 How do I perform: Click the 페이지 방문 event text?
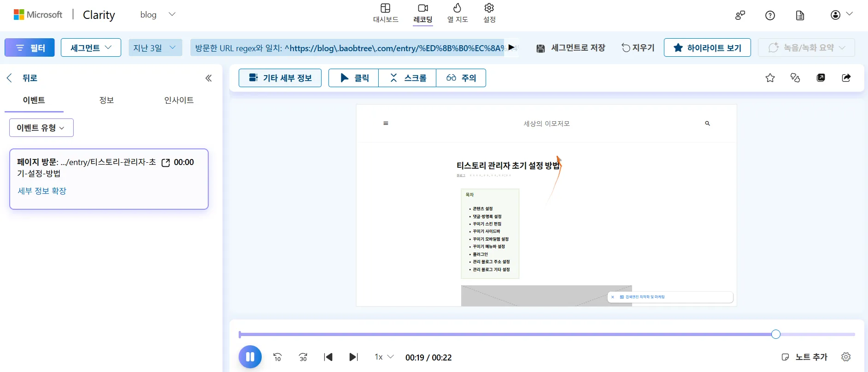point(87,168)
